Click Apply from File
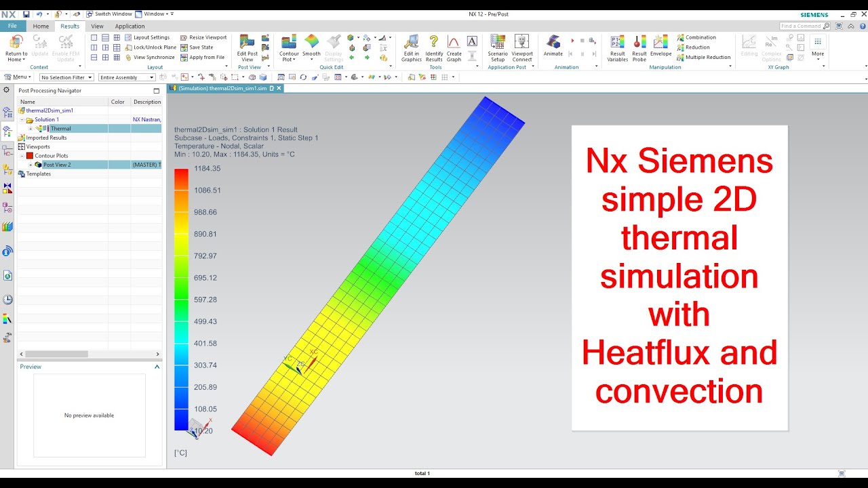 [202, 58]
